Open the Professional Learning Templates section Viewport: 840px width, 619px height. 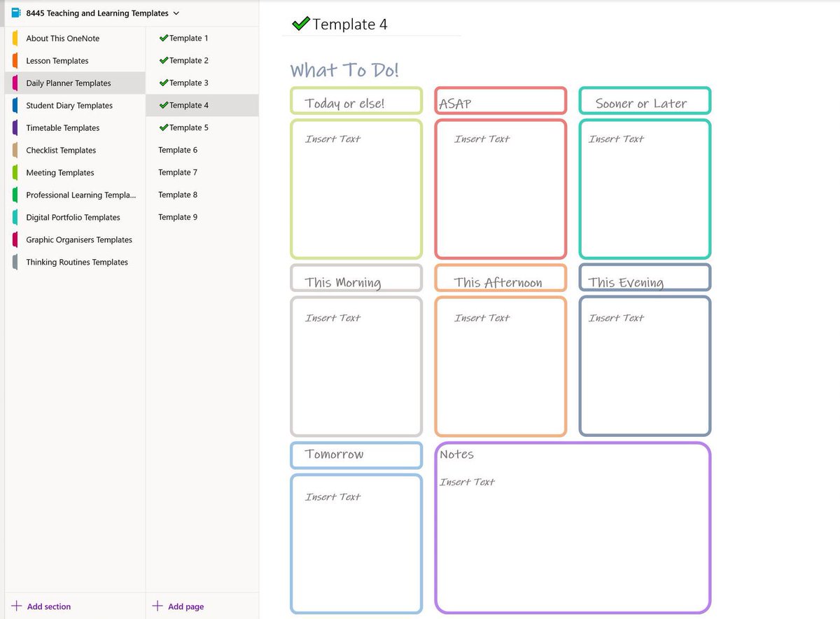pos(75,195)
